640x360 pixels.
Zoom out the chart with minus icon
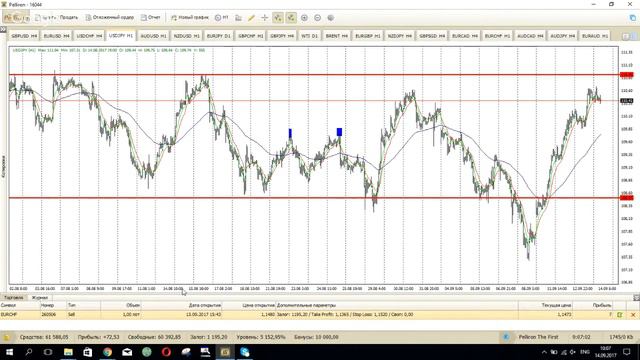coord(318,18)
